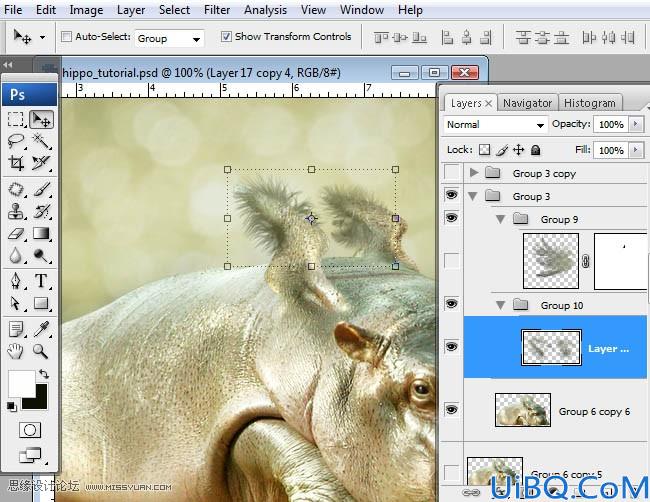Select the Pen tool

tap(16, 281)
